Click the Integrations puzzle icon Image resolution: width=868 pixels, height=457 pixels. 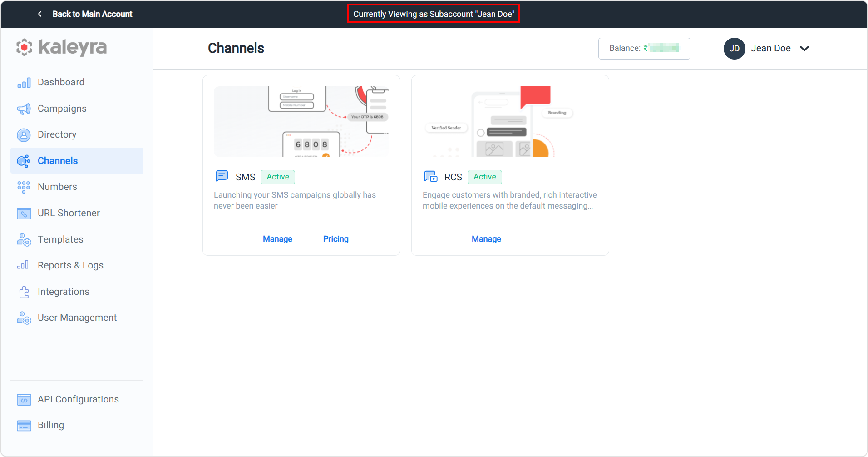coord(24,292)
